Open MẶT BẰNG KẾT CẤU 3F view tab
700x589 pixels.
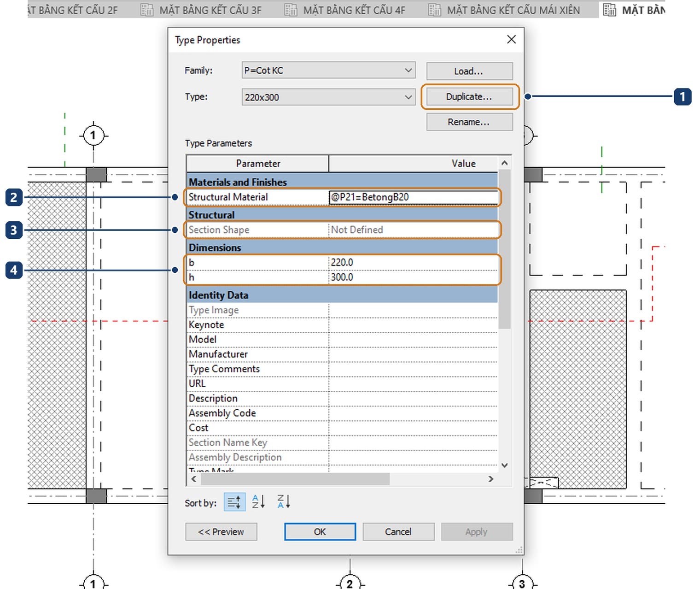pos(201,10)
